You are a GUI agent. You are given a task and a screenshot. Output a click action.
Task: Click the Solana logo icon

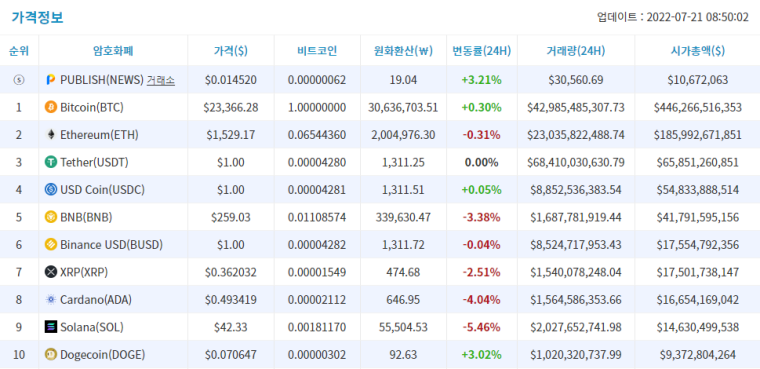click(51, 327)
